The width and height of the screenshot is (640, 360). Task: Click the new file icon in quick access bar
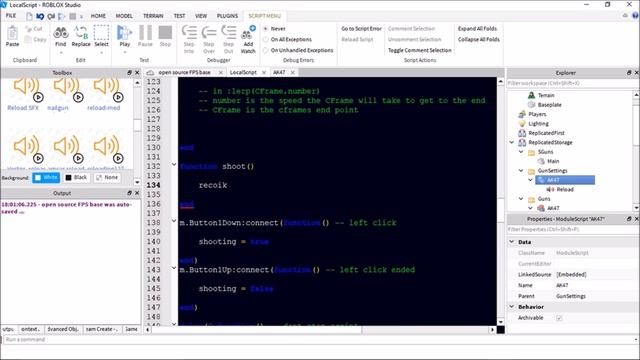tap(29, 16)
